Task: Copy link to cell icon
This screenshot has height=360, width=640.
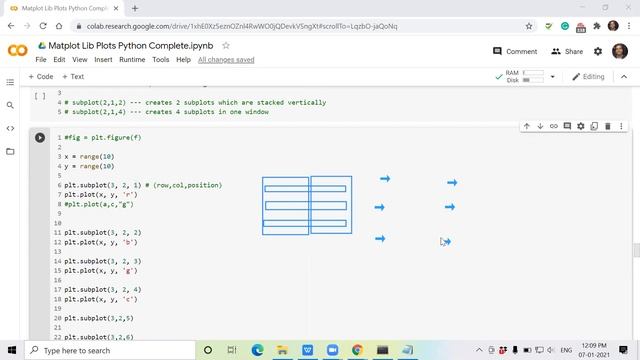Action: 553,126
